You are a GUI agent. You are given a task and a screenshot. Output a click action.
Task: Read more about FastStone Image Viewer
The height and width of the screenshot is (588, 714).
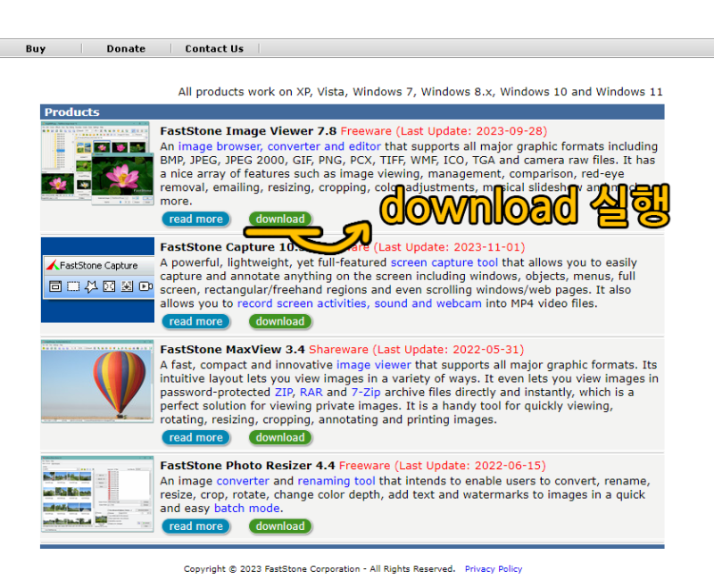point(195,219)
